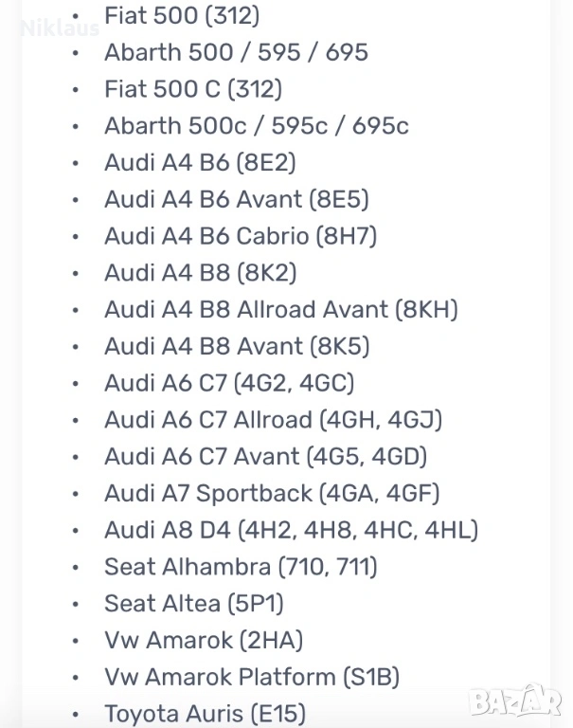Select the Vw Amarok Platform (S1B) item
Screen dimensions: 573x728
251,677
